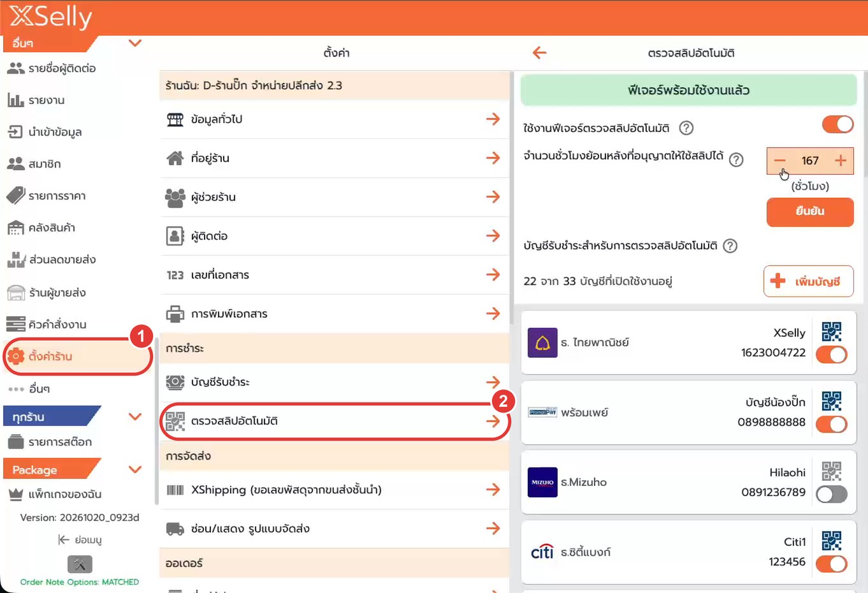Click help icon beside ใช้งานฟีเจอร์ตรวจสลิปอัตโนมัติ
This screenshot has width=868, height=593.
coord(686,128)
